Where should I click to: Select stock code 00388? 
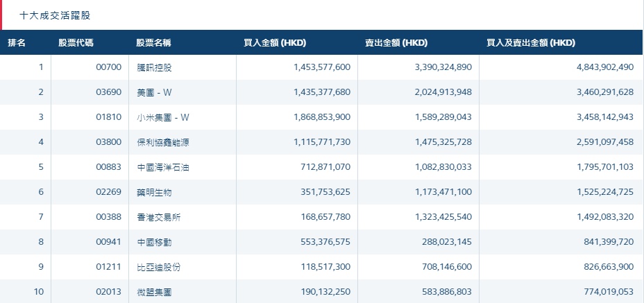click(109, 217)
